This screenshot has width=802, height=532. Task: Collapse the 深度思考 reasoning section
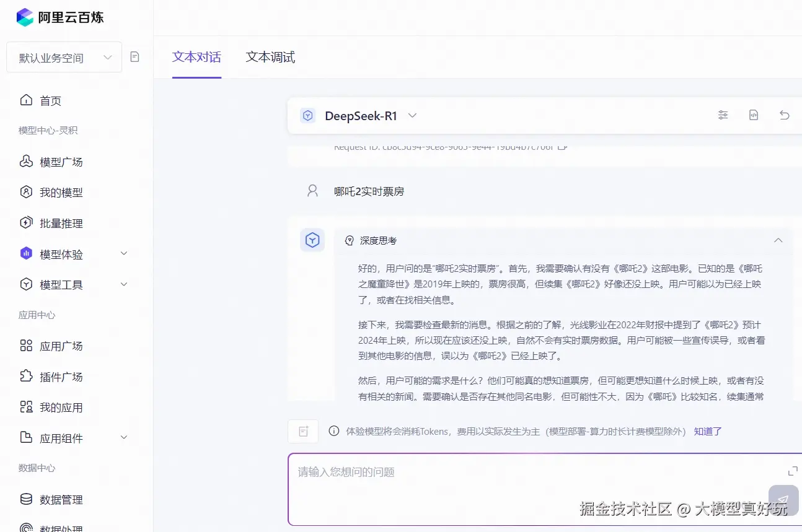coord(778,240)
